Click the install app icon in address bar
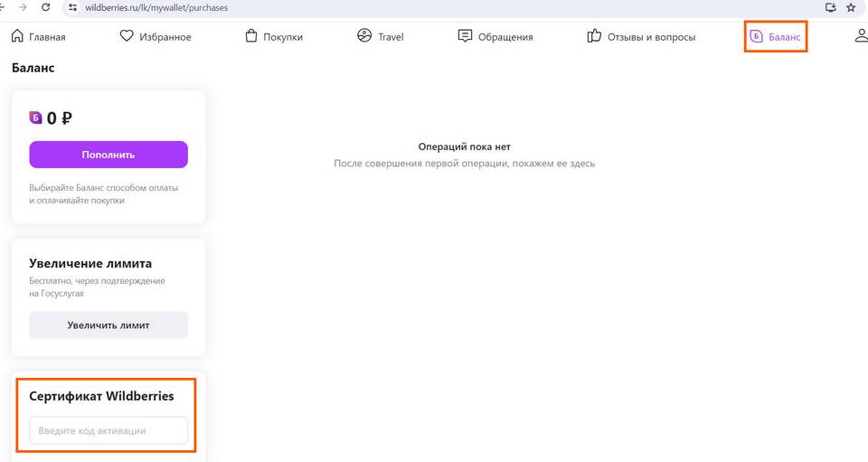The width and height of the screenshot is (868, 462). point(830,7)
